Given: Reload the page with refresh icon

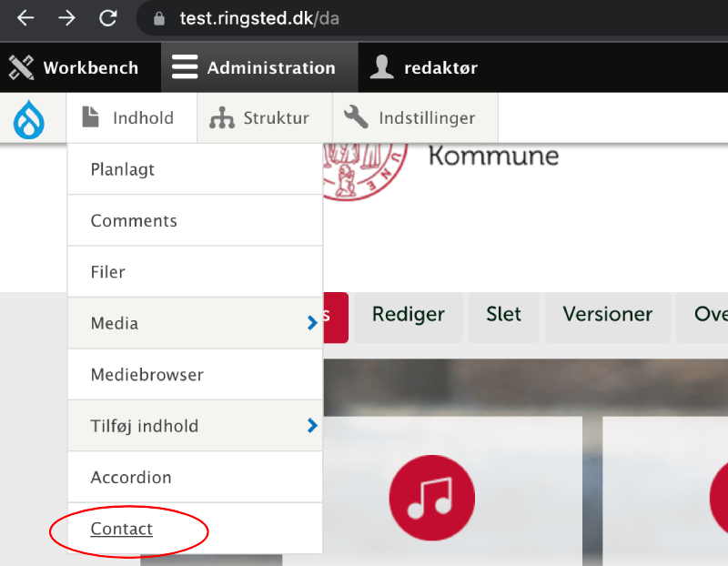Looking at the screenshot, I should pos(108,18).
